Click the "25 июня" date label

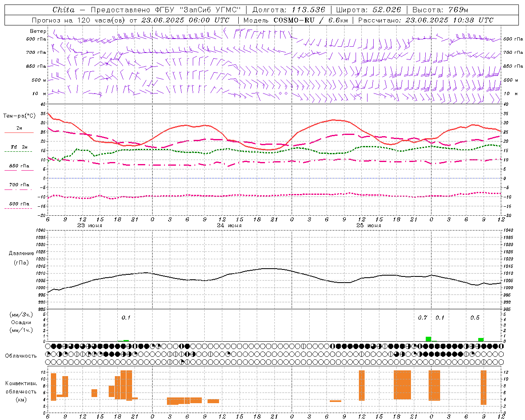pos(369,226)
